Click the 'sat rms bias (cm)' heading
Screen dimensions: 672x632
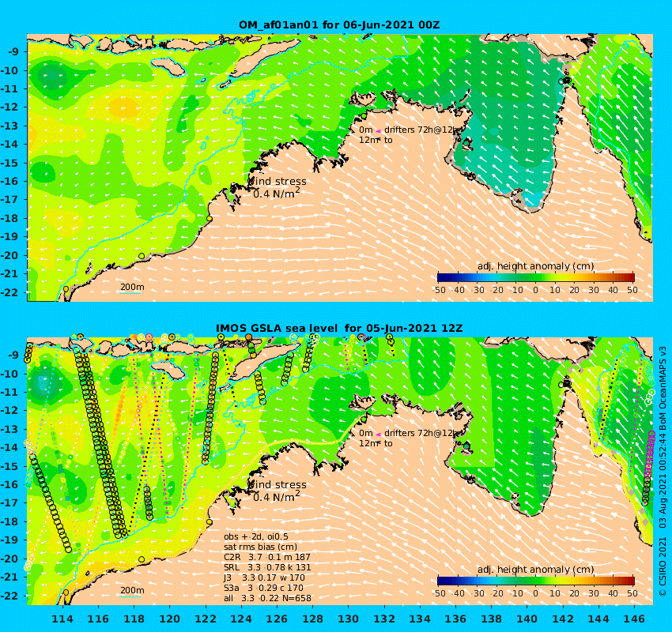pos(260,547)
